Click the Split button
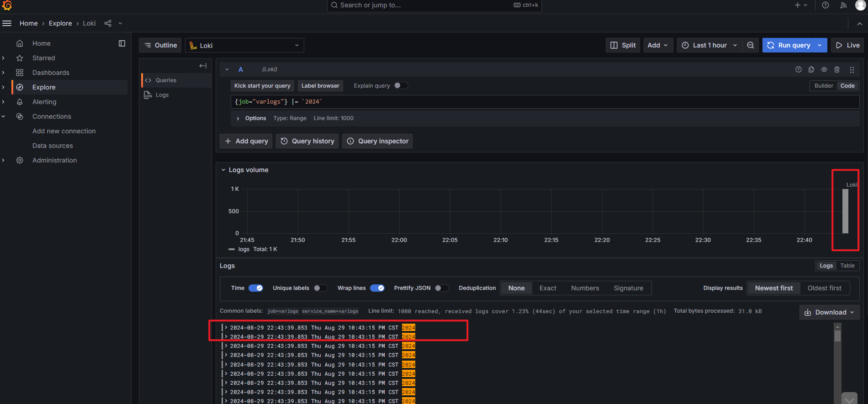 (623, 45)
